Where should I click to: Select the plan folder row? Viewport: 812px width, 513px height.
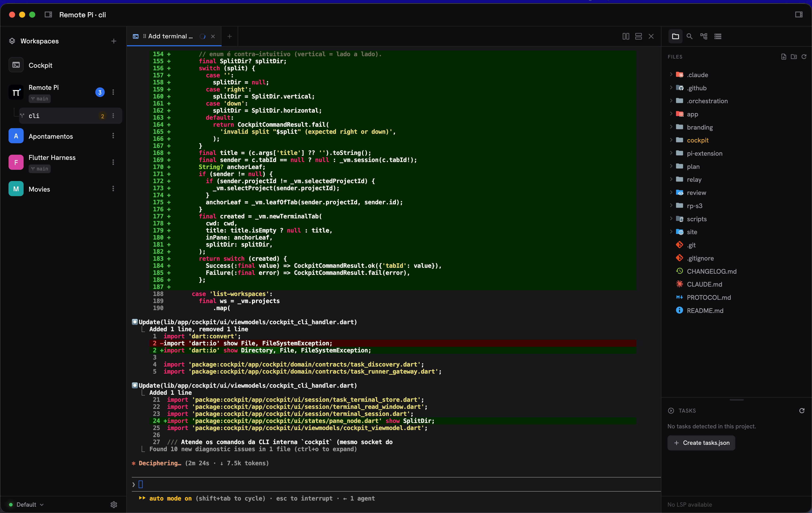(x=737, y=166)
